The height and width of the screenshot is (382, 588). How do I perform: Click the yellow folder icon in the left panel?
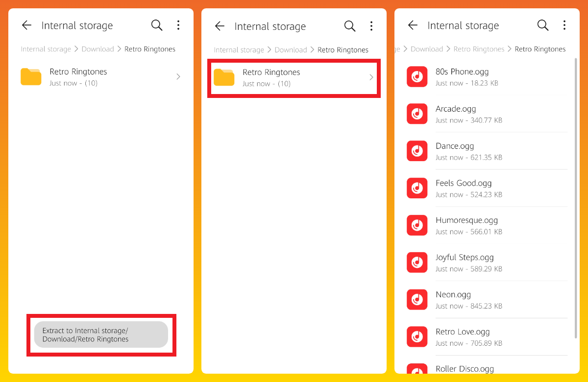point(31,77)
